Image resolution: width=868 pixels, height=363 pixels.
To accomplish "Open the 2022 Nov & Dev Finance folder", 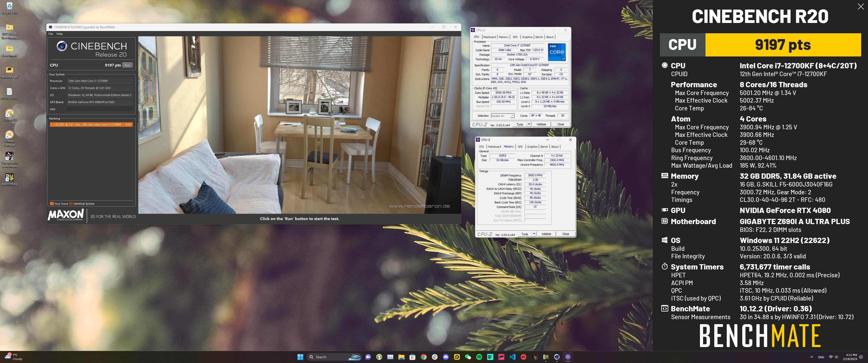I will pos(9,31).
